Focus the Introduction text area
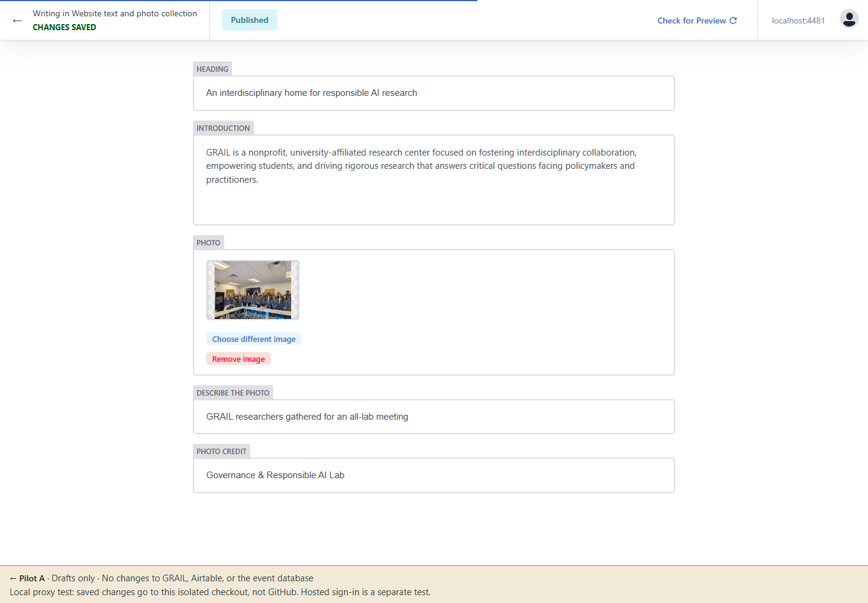The height and width of the screenshot is (603, 868). point(434,180)
